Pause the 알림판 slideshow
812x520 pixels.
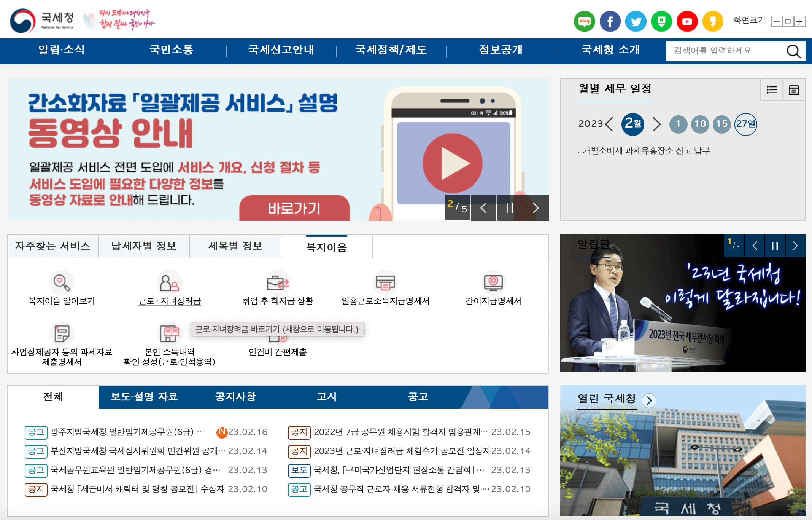click(775, 246)
